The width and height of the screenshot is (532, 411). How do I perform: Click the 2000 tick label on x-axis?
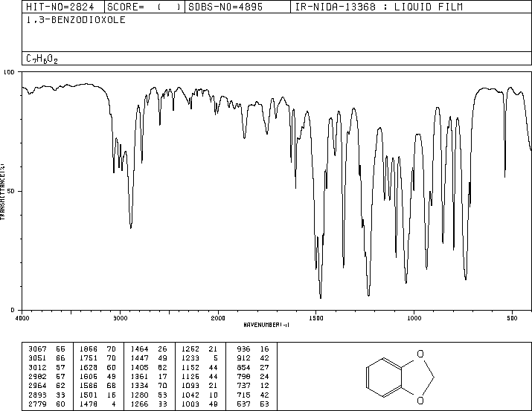pos(218,318)
